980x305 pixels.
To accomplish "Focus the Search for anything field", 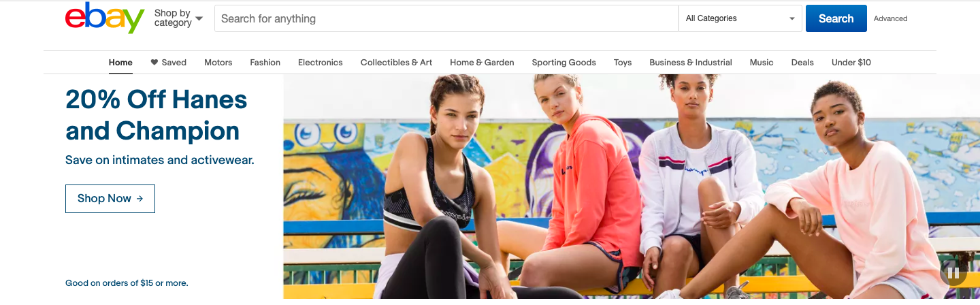I will coord(446,18).
